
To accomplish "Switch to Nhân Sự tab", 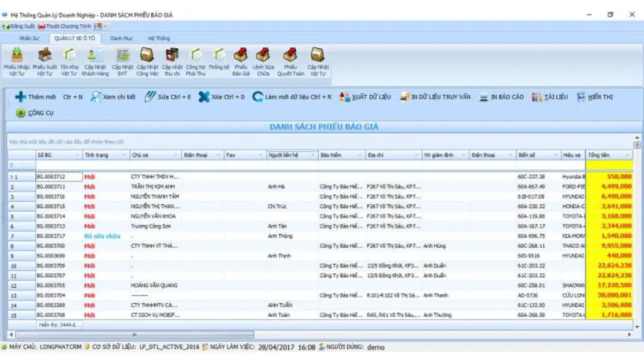I will (x=29, y=38).
